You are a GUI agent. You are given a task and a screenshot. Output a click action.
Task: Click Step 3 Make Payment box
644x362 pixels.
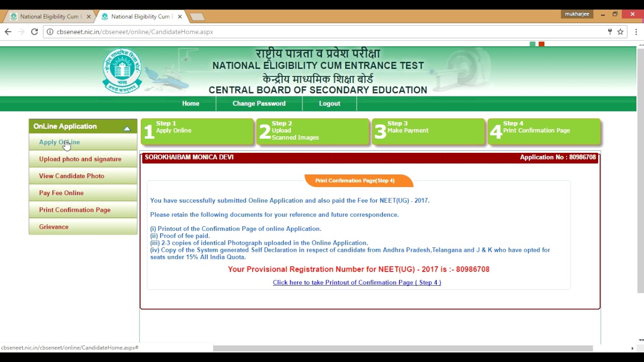tap(429, 132)
